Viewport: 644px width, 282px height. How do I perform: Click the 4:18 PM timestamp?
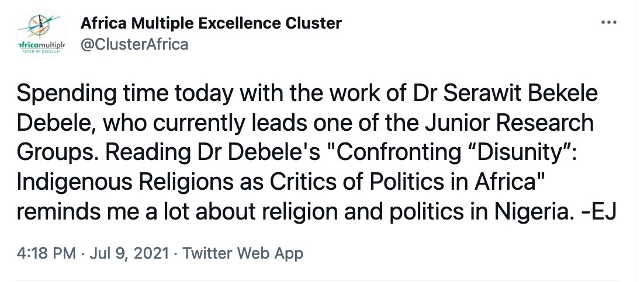46,253
